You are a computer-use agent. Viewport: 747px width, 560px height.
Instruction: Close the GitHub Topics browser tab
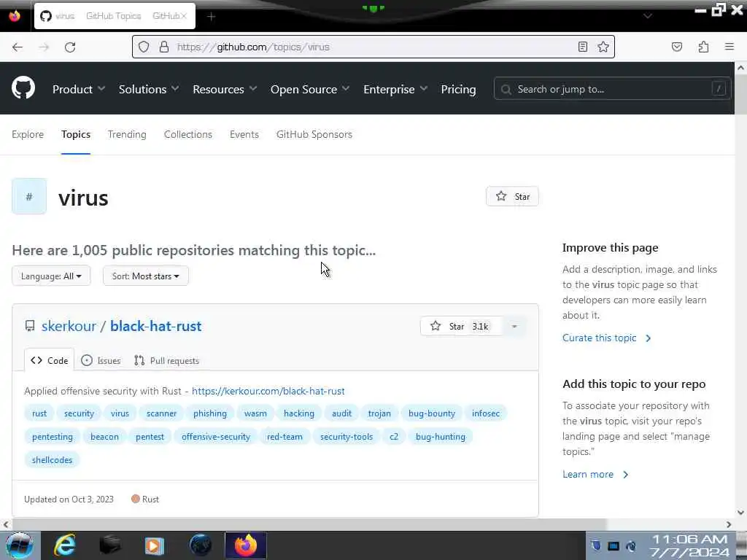[x=185, y=16]
